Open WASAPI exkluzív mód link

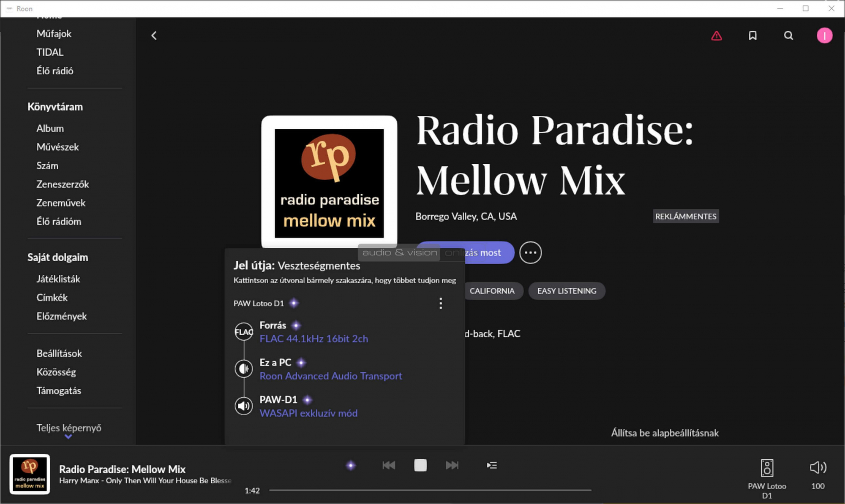[x=308, y=413]
